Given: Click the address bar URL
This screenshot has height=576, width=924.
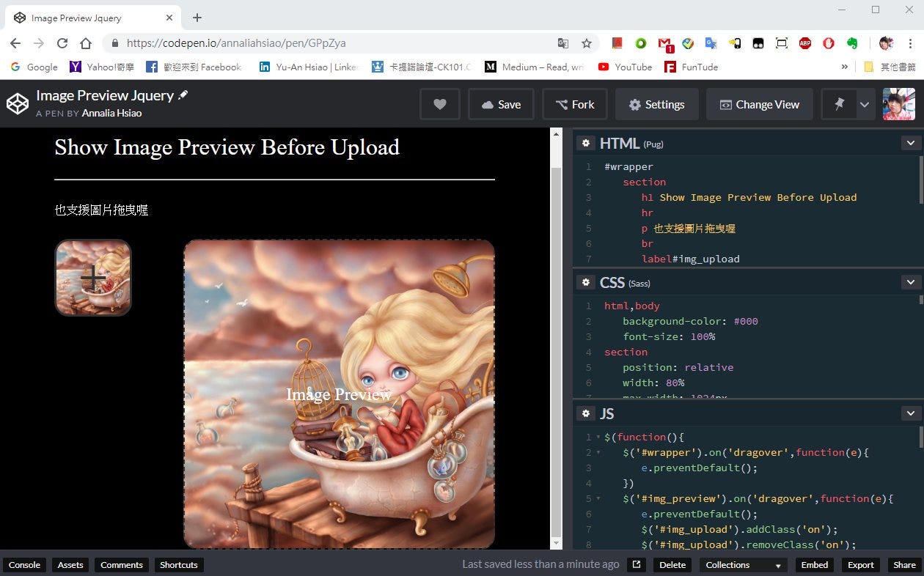Looking at the screenshot, I should tap(236, 43).
